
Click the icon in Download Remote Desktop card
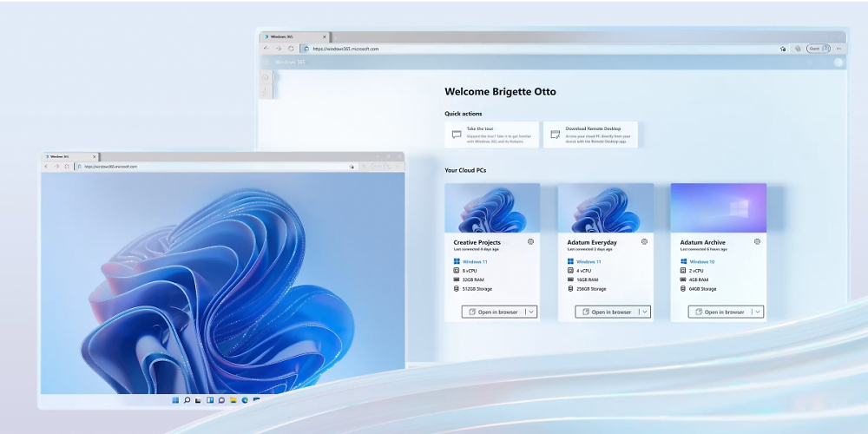point(556,135)
